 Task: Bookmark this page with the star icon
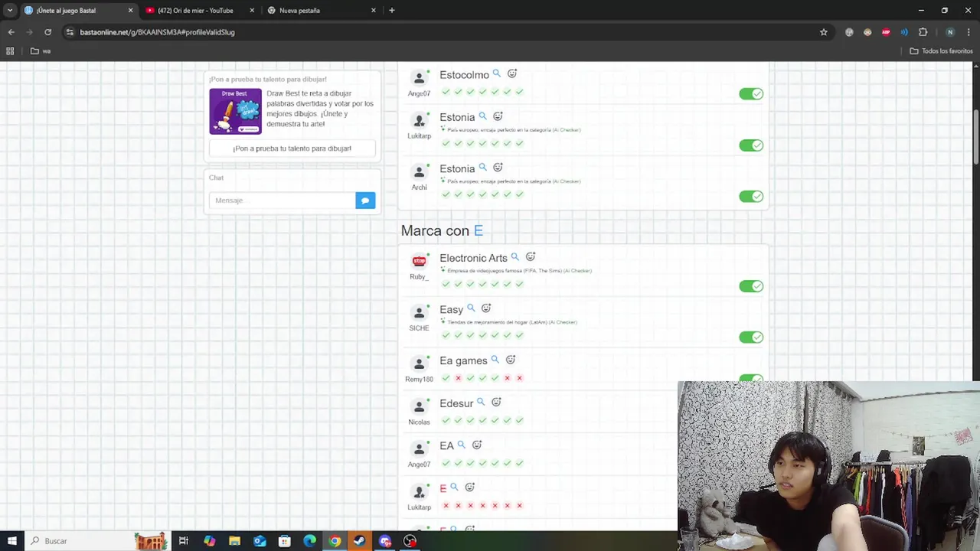[824, 32]
